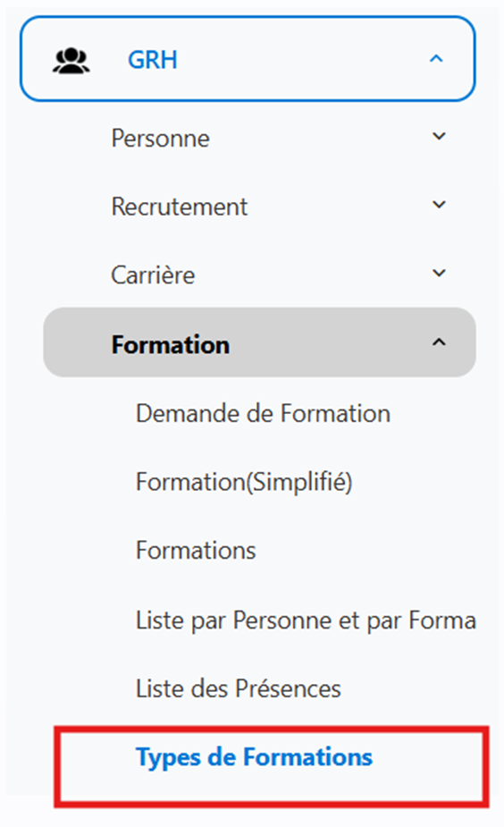Select the Types de Formations entry
504x827 pixels.
click(x=272, y=767)
